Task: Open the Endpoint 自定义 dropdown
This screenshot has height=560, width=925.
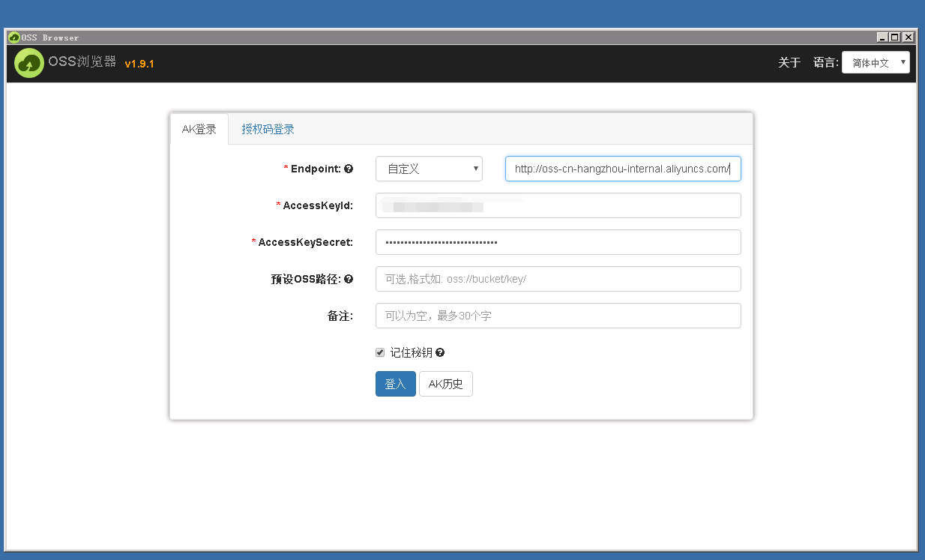Action: pyautogui.click(x=429, y=169)
